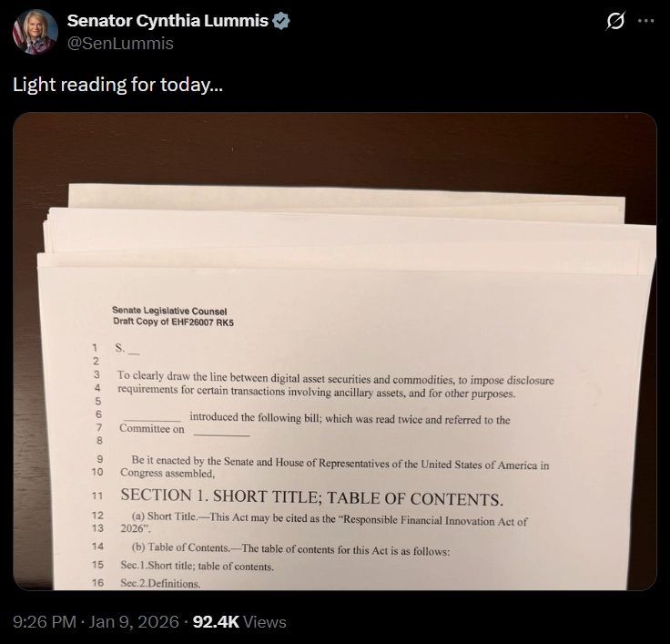
Task: Click the blue verified badge checkmark
Action: (281, 21)
